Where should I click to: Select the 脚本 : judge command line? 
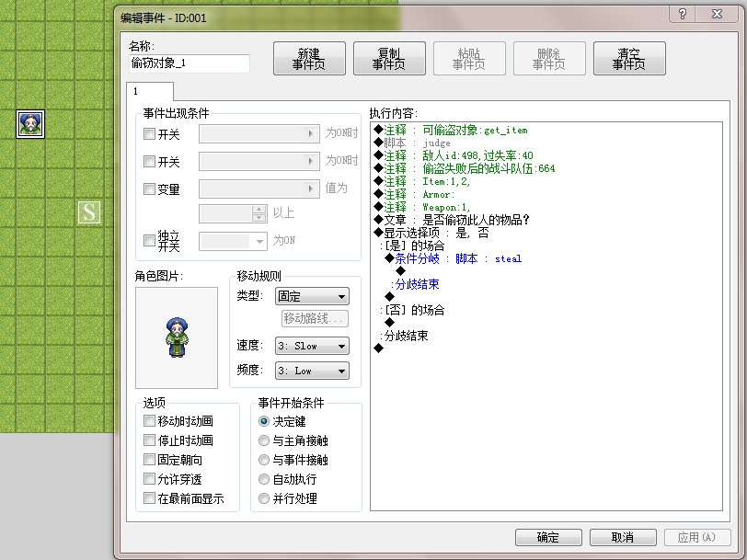pyautogui.click(x=412, y=143)
